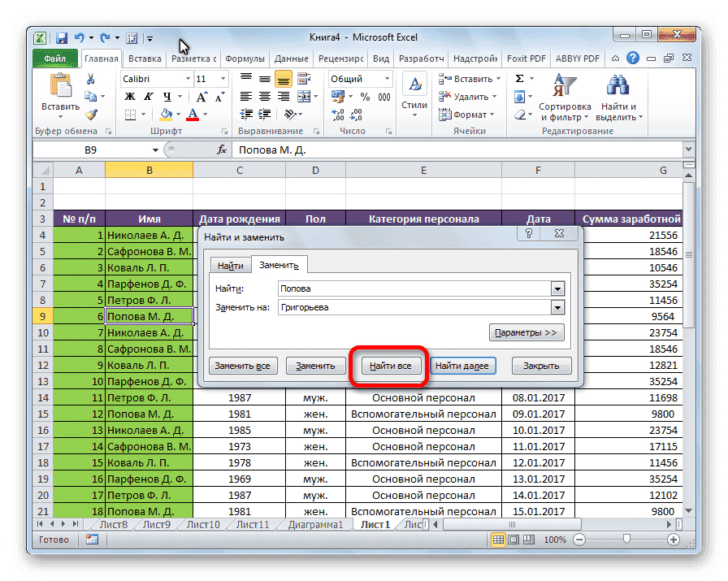
Task: Adjust the zoom slider in status bar
Action: (626, 540)
